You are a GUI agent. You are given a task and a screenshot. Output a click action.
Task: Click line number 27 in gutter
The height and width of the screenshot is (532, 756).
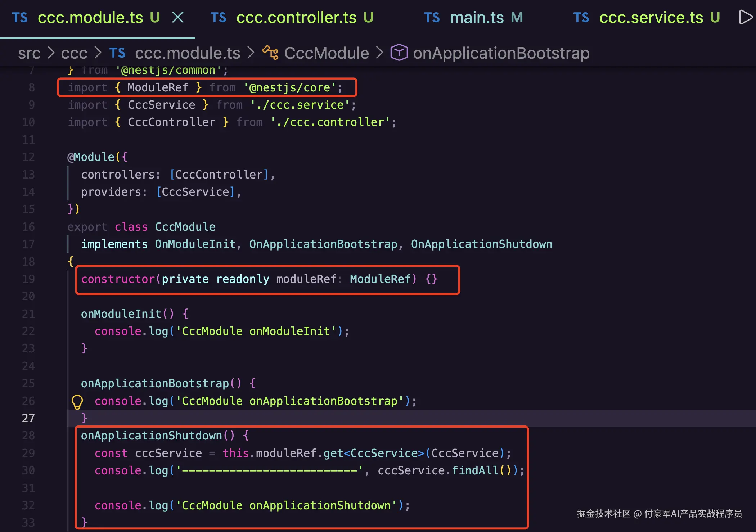point(28,418)
